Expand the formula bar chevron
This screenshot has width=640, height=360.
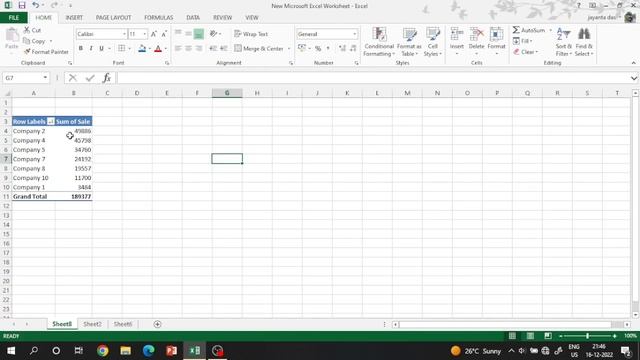pos(633,78)
